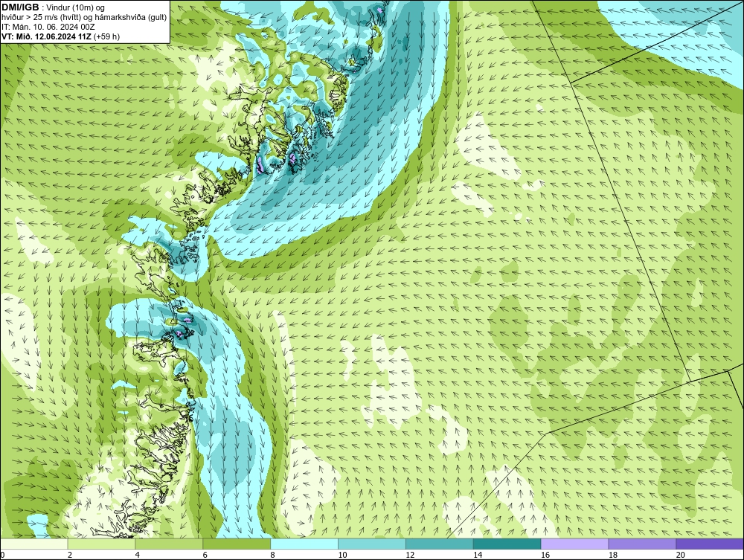Click the DMI/IGB title text

pyautogui.click(x=20, y=7)
